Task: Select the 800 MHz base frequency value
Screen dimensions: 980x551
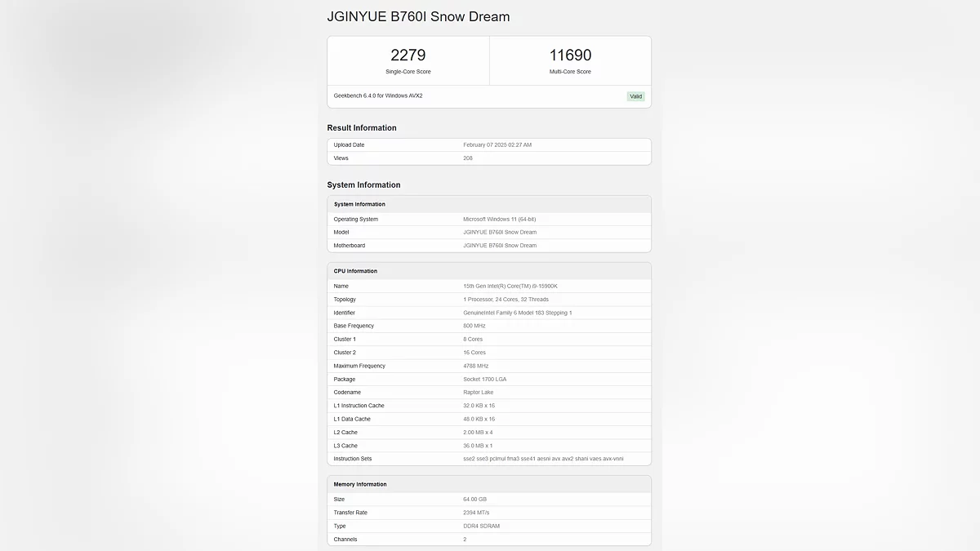Action: tap(474, 326)
